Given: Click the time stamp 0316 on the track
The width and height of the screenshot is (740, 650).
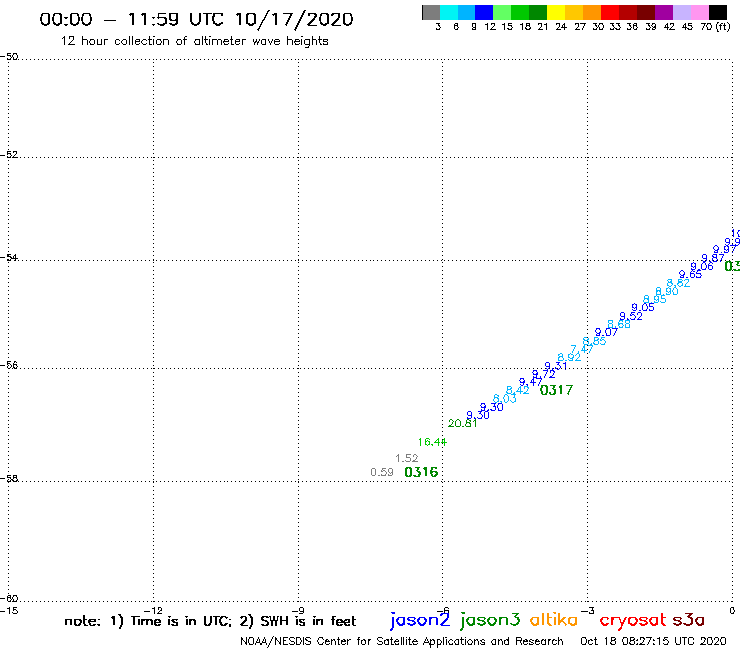Looking at the screenshot, I should coord(421,472).
